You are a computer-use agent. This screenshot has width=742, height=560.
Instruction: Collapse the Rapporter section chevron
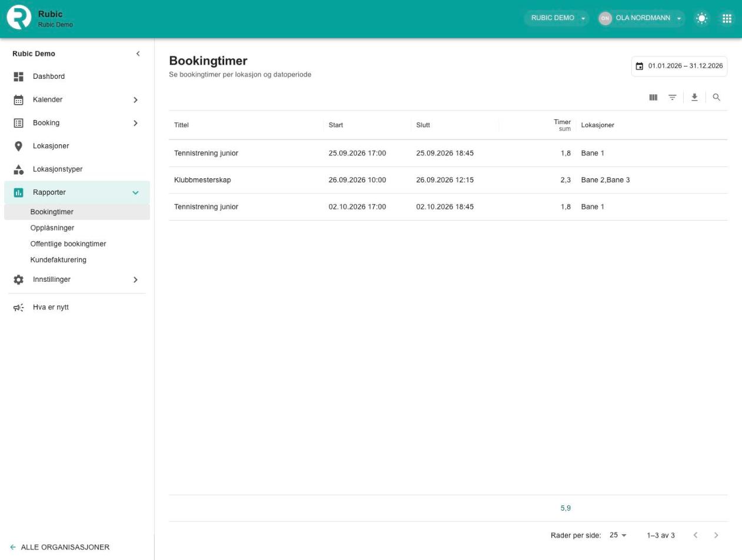(135, 192)
